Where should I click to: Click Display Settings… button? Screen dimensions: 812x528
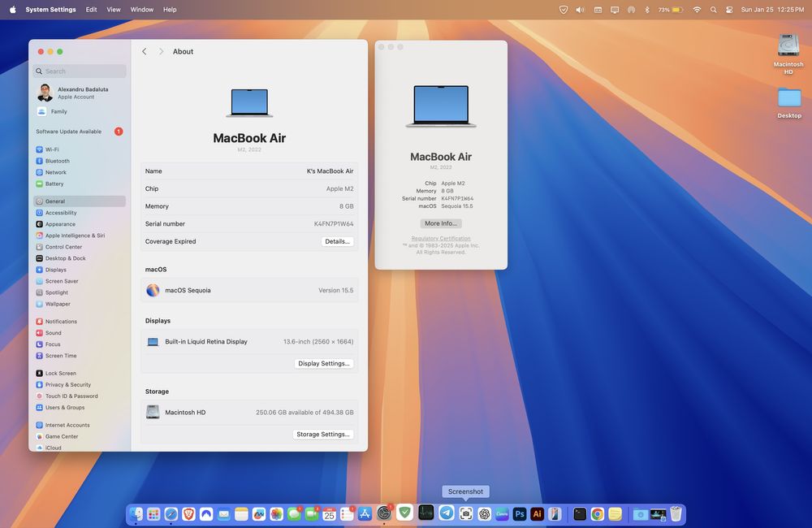point(324,364)
